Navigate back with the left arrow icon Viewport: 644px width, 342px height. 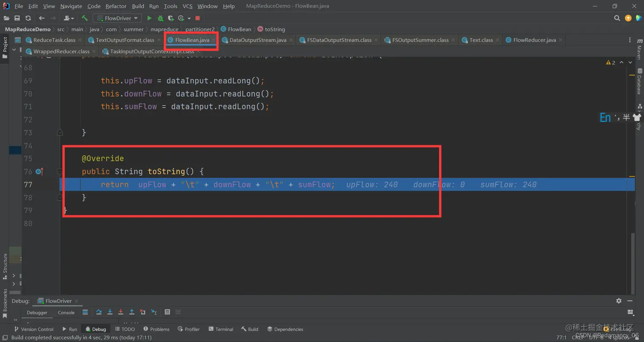(41, 18)
